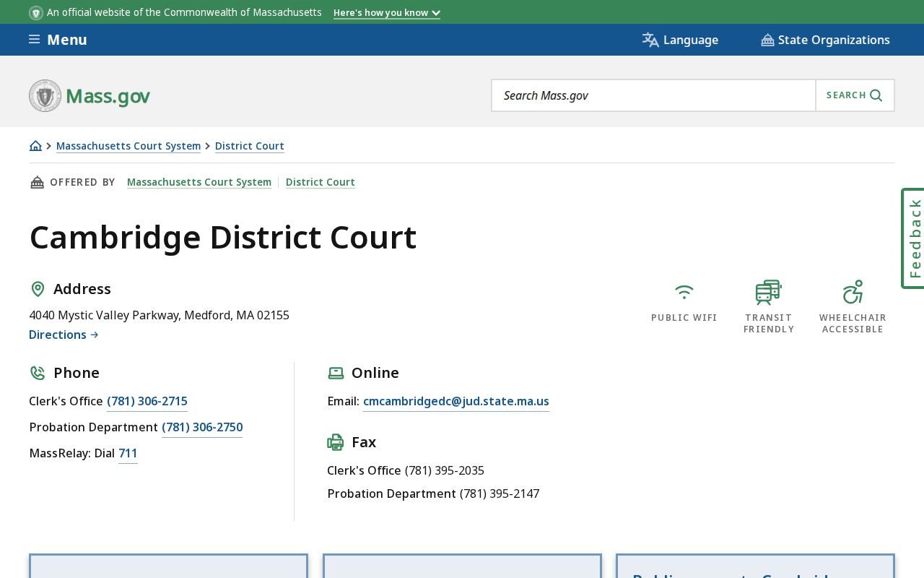Open the Menu navigation

click(58, 40)
